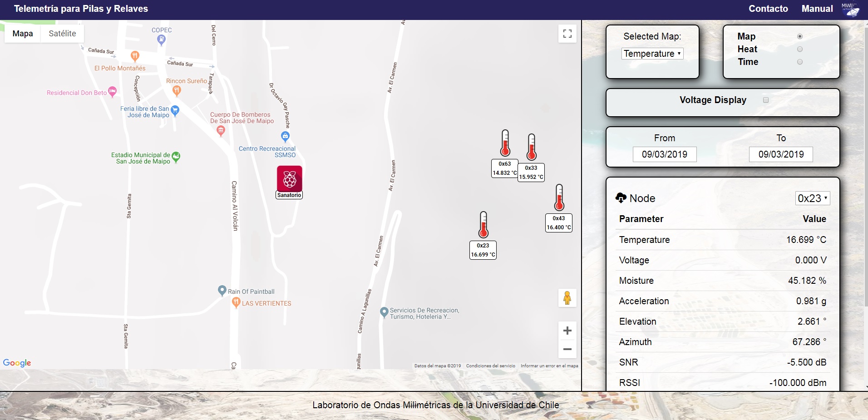Zoom in on the map
Screen dimensions: 868x420
click(567, 331)
